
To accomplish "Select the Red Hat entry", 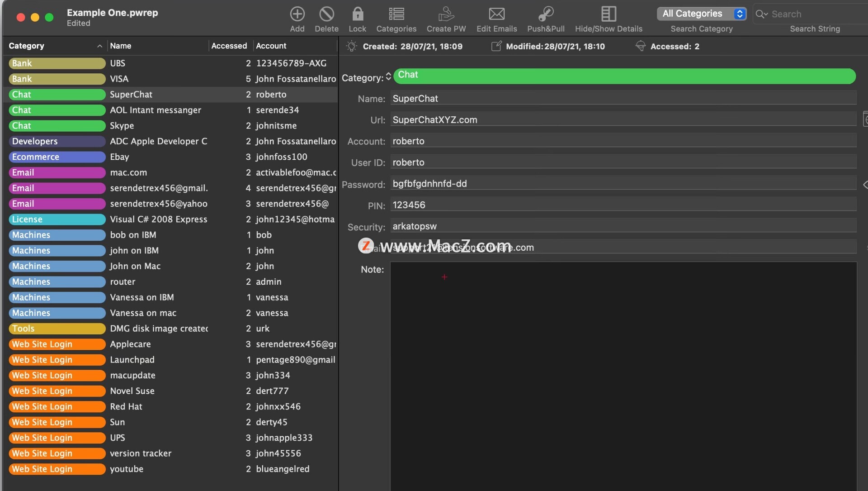I will (x=170, y=407).
